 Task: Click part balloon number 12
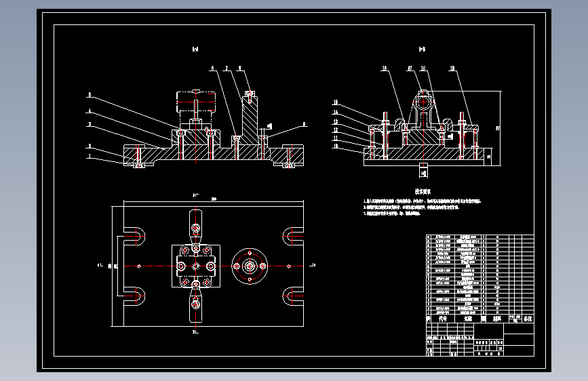point(336,129)
